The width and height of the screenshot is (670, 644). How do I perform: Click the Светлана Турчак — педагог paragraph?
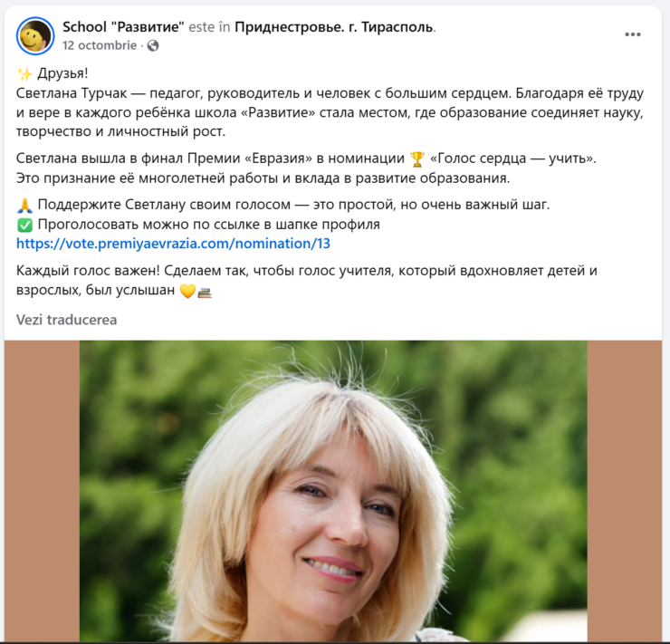tap(330, 112)
